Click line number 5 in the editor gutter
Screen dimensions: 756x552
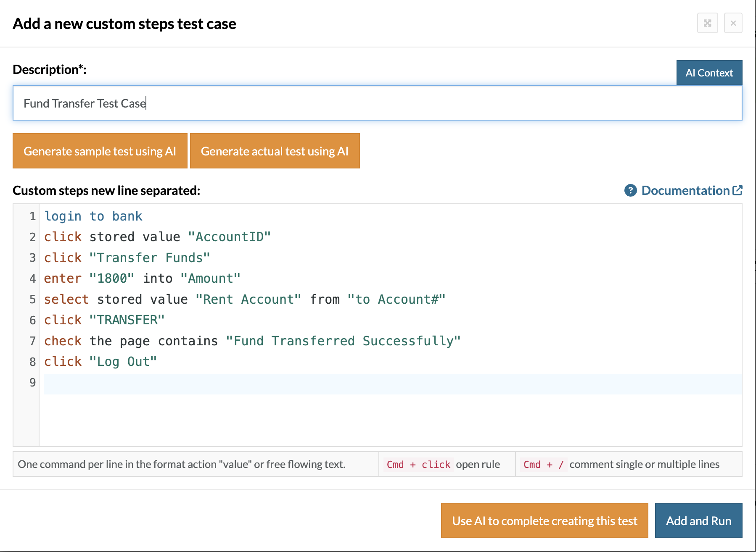[32, 300]
